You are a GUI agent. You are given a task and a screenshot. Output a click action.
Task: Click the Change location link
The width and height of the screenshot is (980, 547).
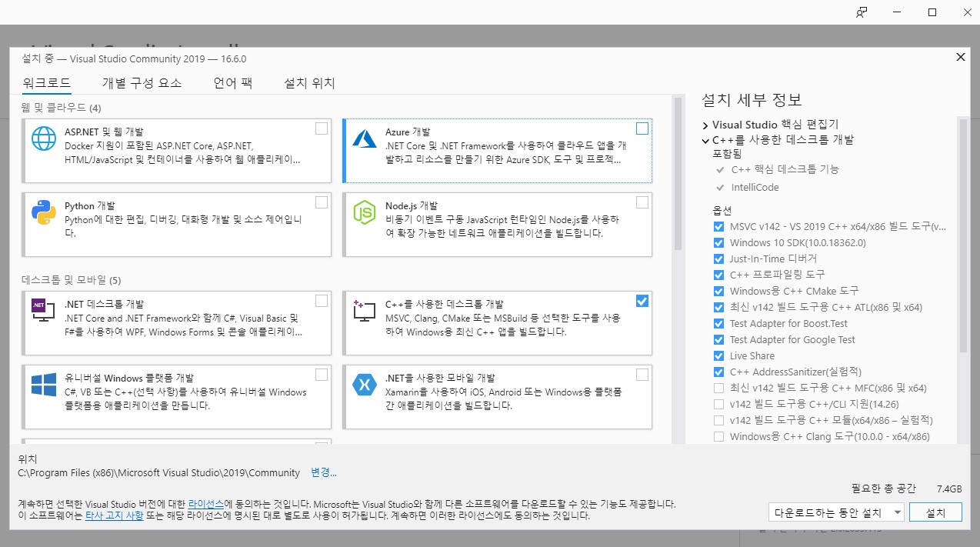coord(324,472)
